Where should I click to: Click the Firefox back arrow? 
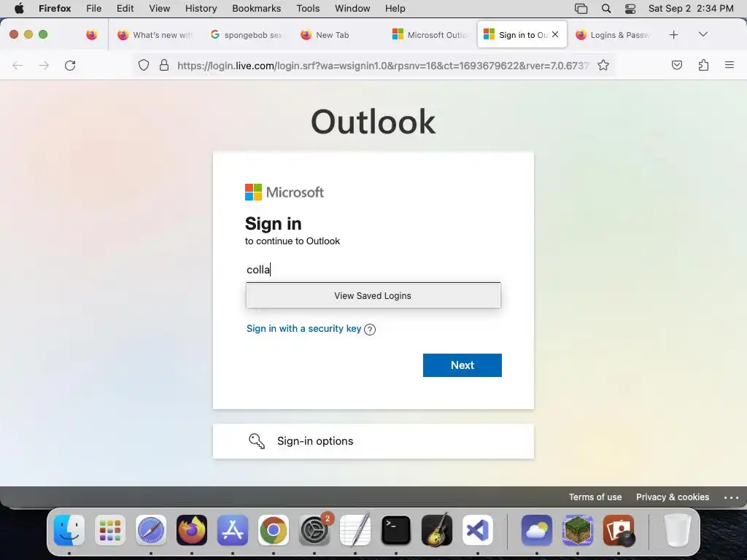18,65
